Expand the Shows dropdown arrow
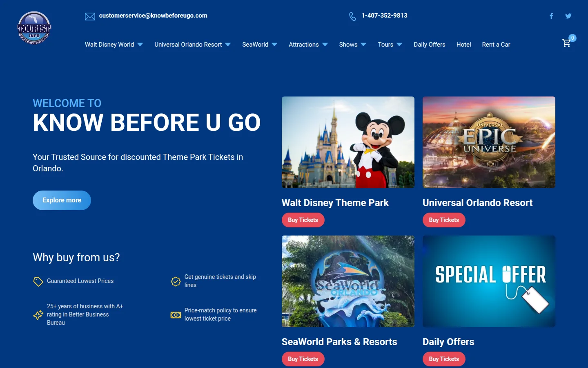Screen dimensions: 588x368 [x=363, y=45]
